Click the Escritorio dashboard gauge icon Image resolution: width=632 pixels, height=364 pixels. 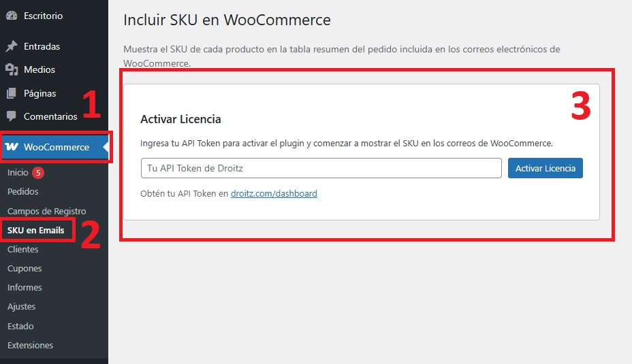12,16
